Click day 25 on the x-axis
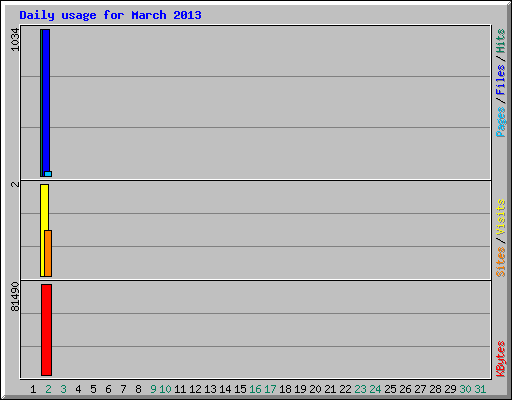 [390, 389]
